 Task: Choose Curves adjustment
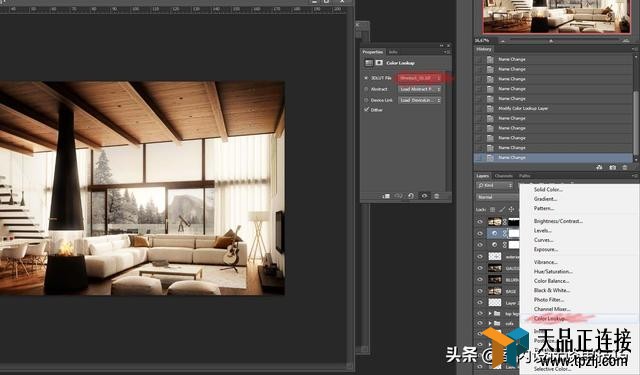click(x=543, y=240)
